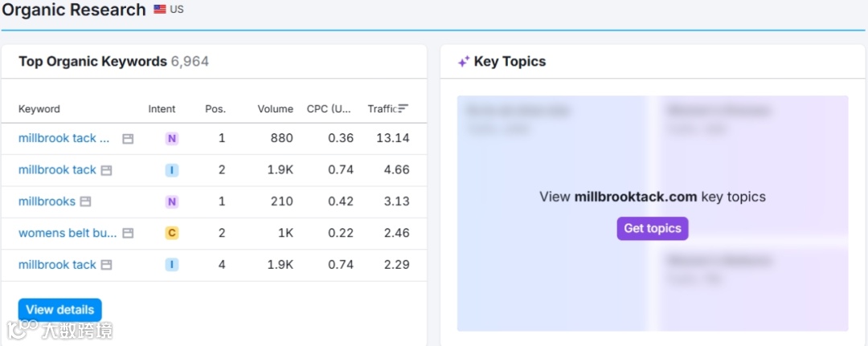This screenshot has width=868, height=346.
Task: Open SERP icon for womens belt bu... keyword
Action: [128, 234]
